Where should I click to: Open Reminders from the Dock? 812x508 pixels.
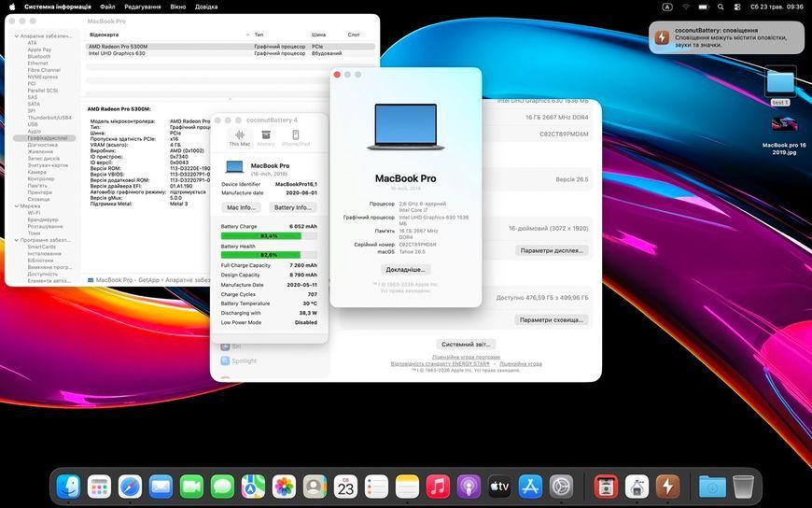(x=376, y=487)
